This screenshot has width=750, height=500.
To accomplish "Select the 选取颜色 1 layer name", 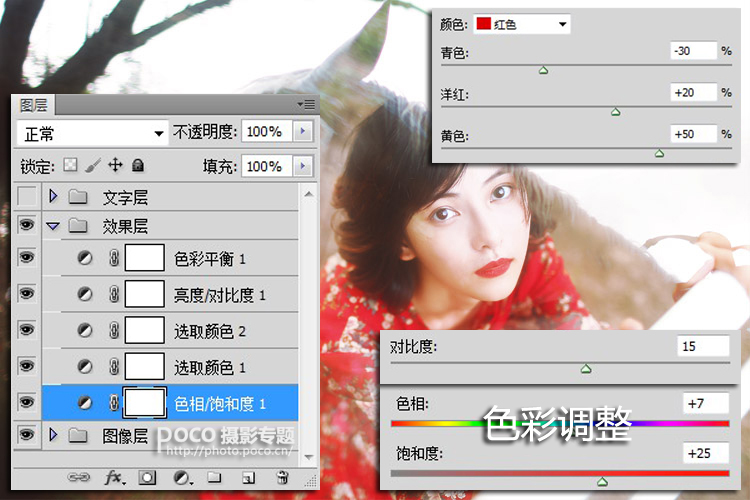I will 210,367.
